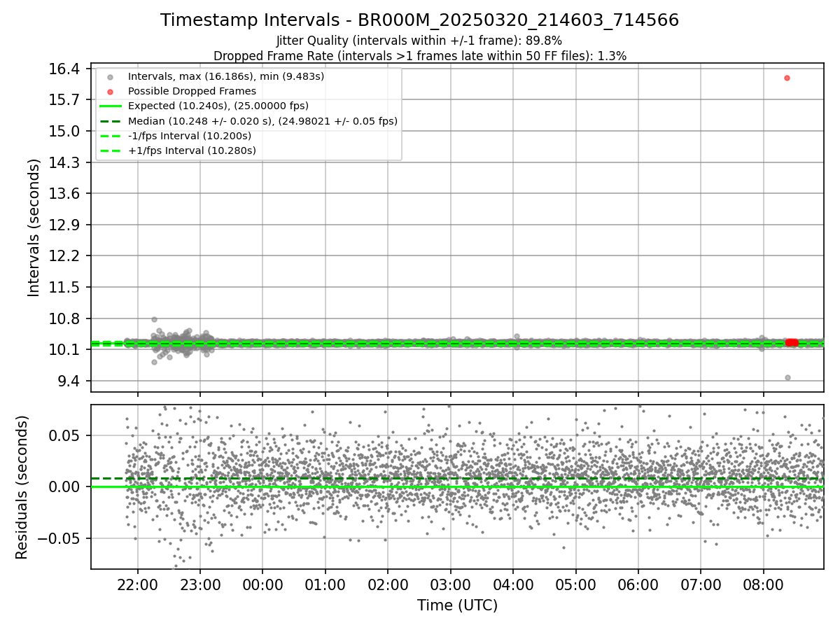Select legend entry '+1/fps Interval (10.280s)'
This screenshot has height=630, width=840.
pos(192,150)
